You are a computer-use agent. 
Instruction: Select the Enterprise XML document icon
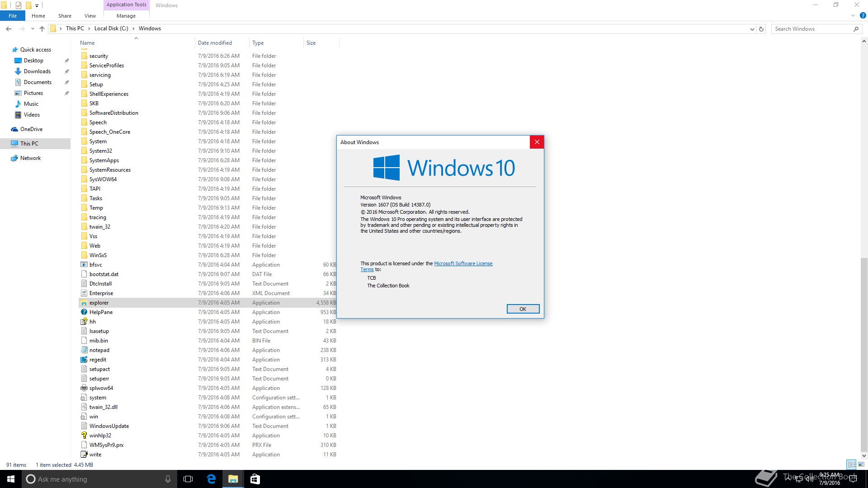click(x=84, y=293)
